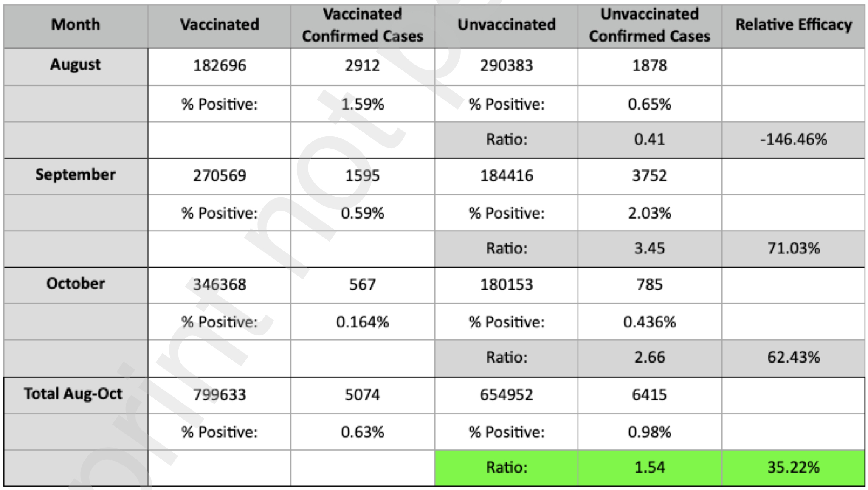Click August vaccinated count 182696
The height and width of the screenshot is (490, 868).
tap(220, 66)
